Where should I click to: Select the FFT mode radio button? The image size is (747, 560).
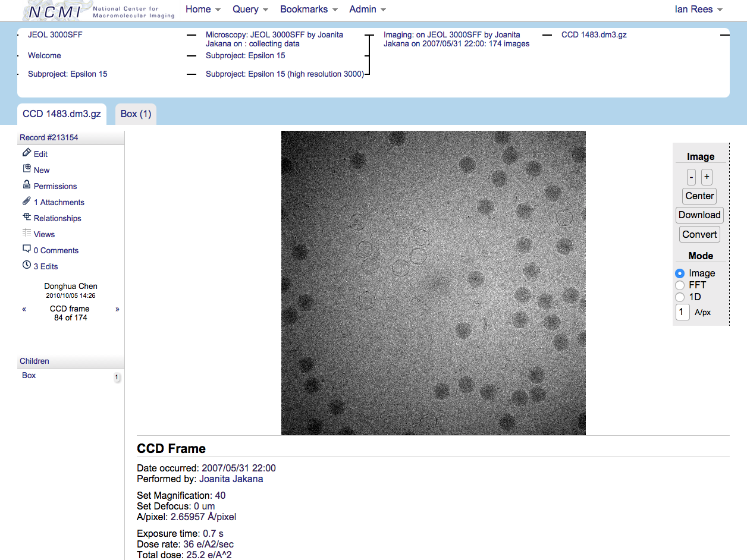680,285
